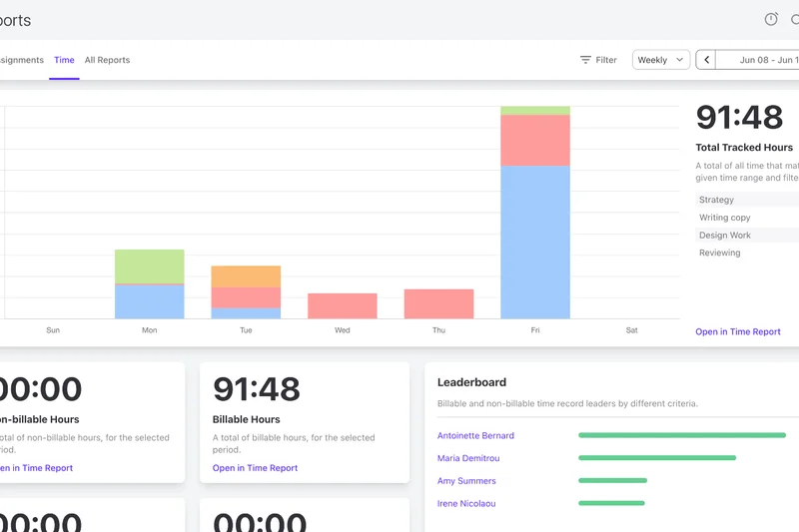Click Irene Nicolaou in the Leaderboard

tap(466, 504)
